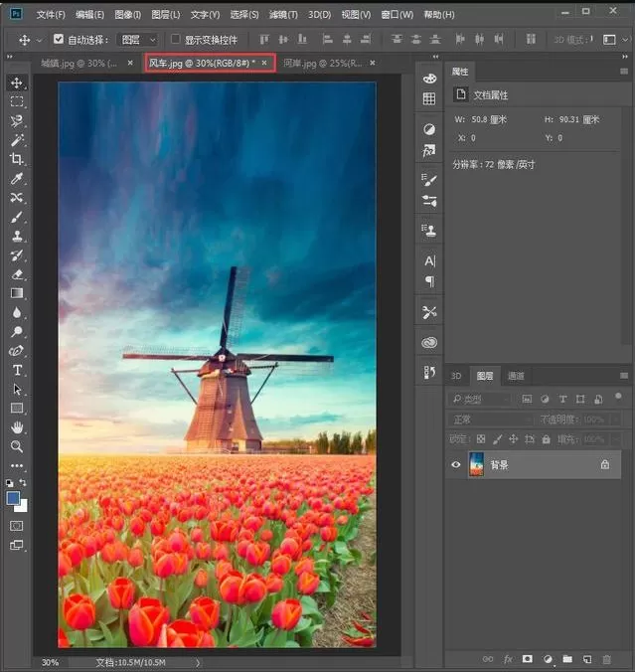This screenshot has height=672, width=635.
Task: Click the foreground blue color swatch
Action: point(13,498)
